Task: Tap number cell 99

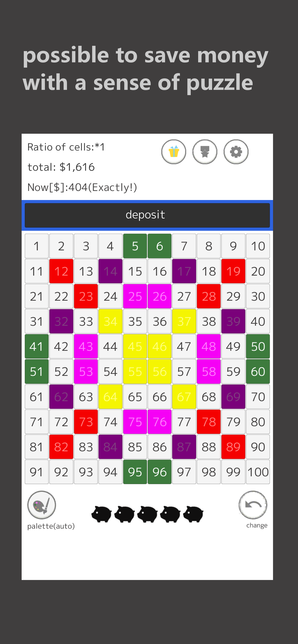Action: [233, 472]
